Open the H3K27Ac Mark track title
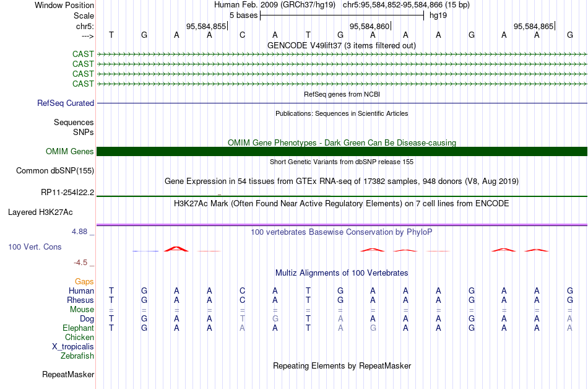 [x=342, y=204]
